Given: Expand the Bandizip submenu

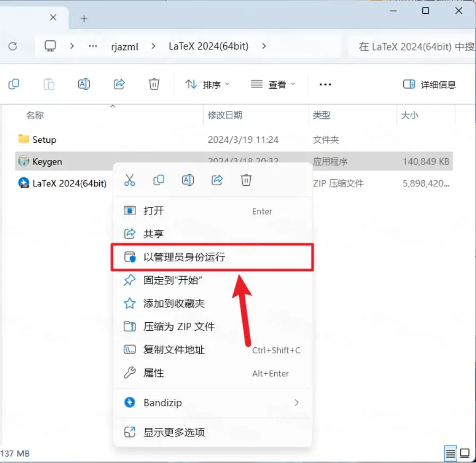Looking at the screenshot, I should (213, 402).
